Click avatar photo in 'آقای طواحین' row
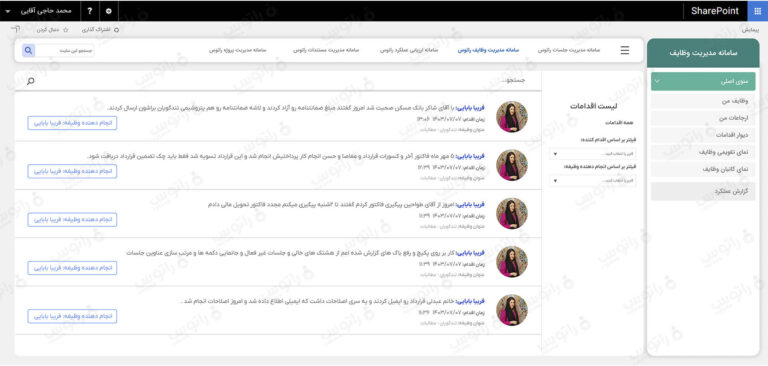Image resolution: width=768 pixels, height=366 pixels. pyautogui.click(x=512, y=213)
